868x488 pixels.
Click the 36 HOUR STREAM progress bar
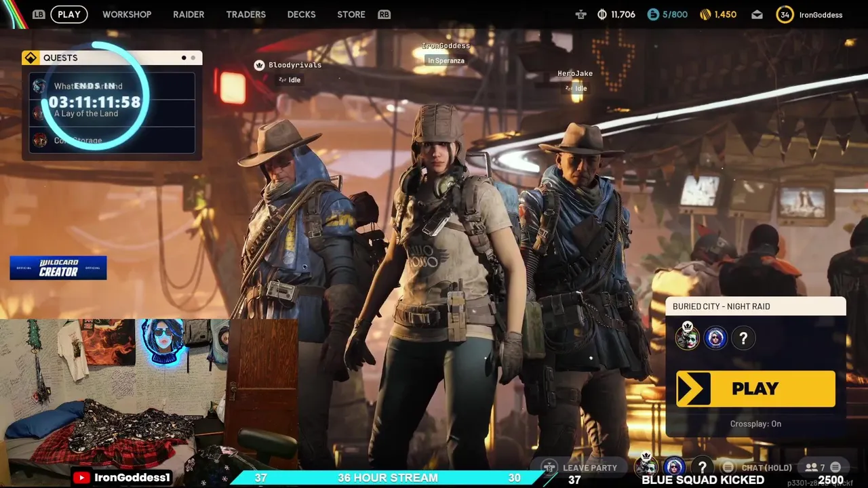click(x=388, y=478)
